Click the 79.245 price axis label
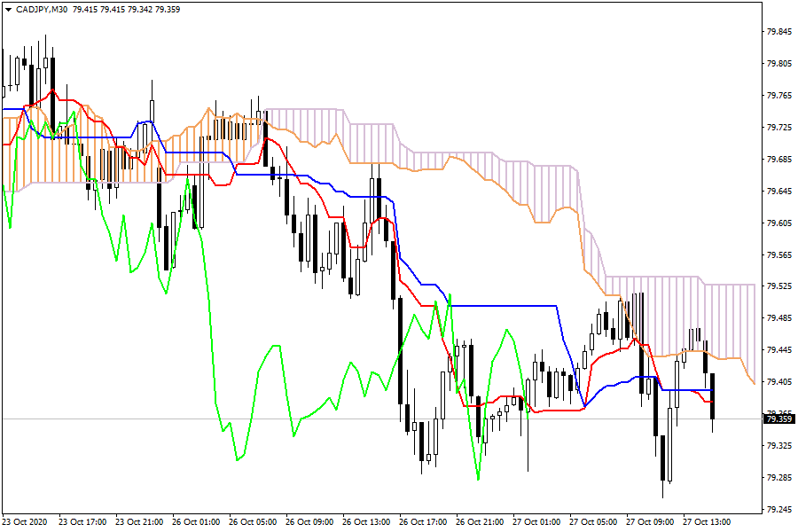This screenshot has height=532, width=798. tap(778, 509)
